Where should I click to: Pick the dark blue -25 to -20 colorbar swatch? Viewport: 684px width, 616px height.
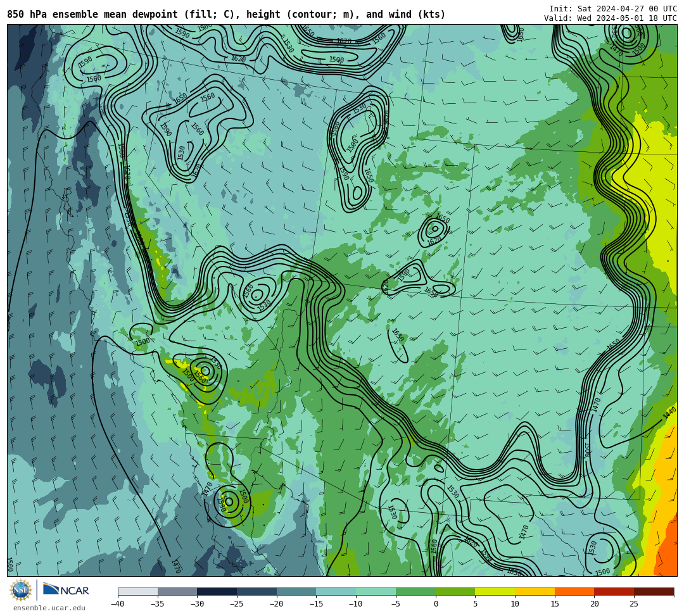[257, 591]
